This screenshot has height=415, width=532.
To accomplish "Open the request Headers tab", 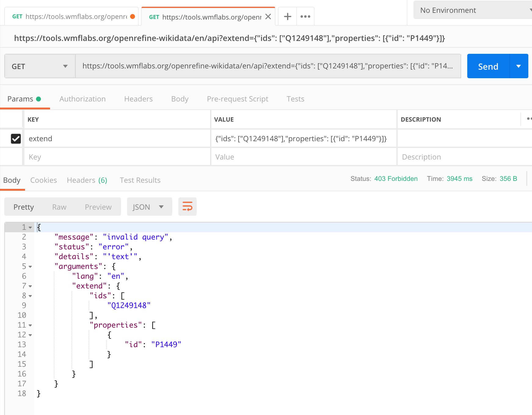I will 138,99.
